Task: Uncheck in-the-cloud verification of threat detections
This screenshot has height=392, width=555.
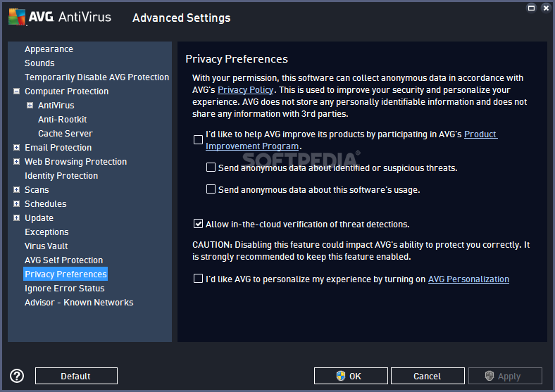Action: click(x=198, y=225)
